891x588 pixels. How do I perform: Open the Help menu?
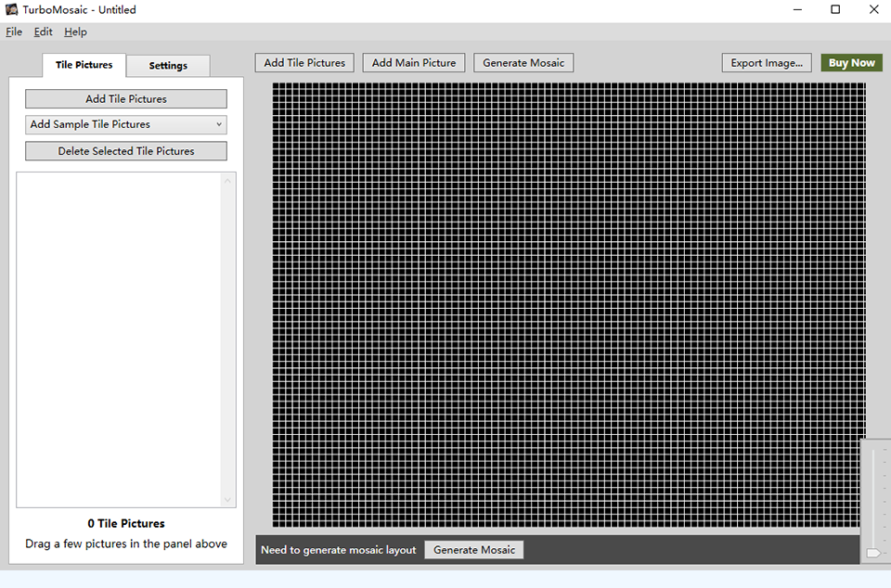click(75, 32)
